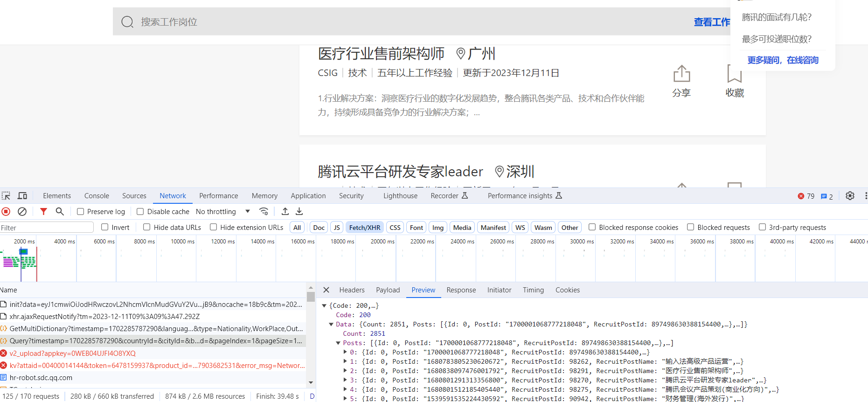Screen dimensions: 868x402
Task: Open the Application panel tab
Action: point(308,196)
